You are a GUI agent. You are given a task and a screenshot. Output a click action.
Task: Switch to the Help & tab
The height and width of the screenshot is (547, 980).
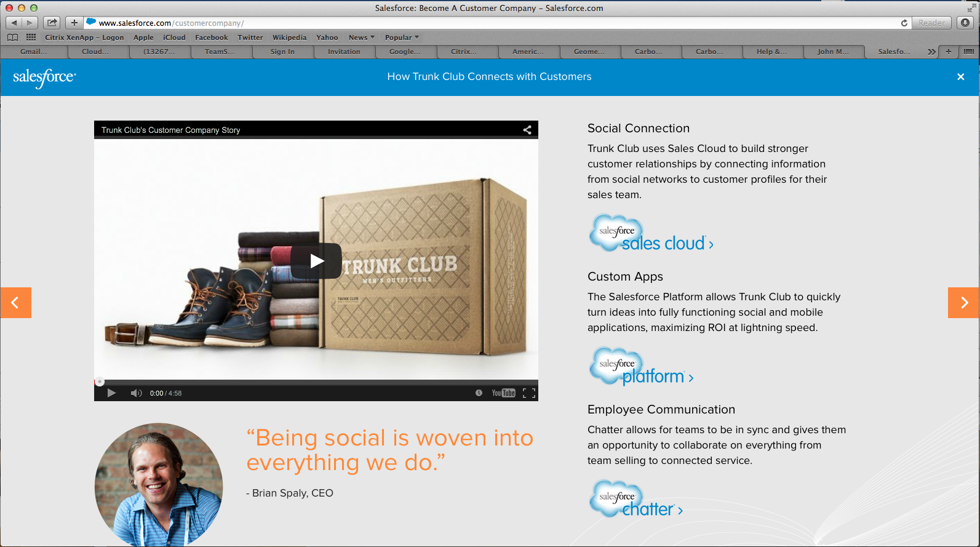771,52
